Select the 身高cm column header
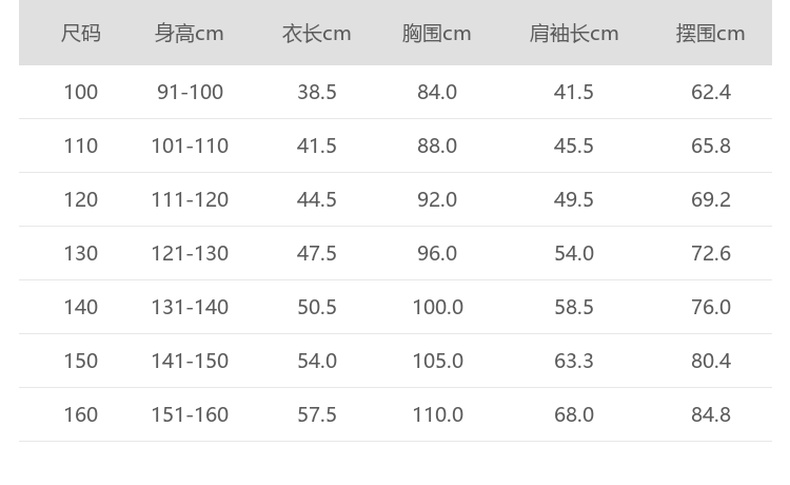The height and width of the screenshot is (485, 790). (189, 34)
